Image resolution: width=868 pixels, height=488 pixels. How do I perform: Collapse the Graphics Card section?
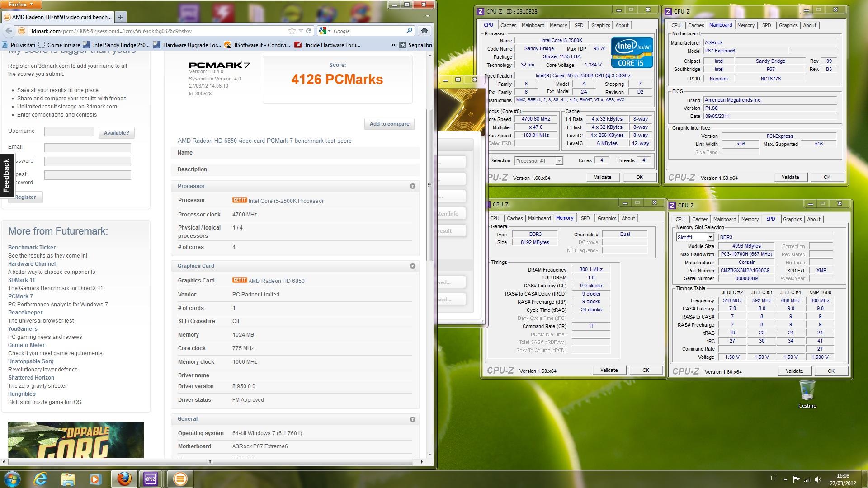[x=412, y=266]
